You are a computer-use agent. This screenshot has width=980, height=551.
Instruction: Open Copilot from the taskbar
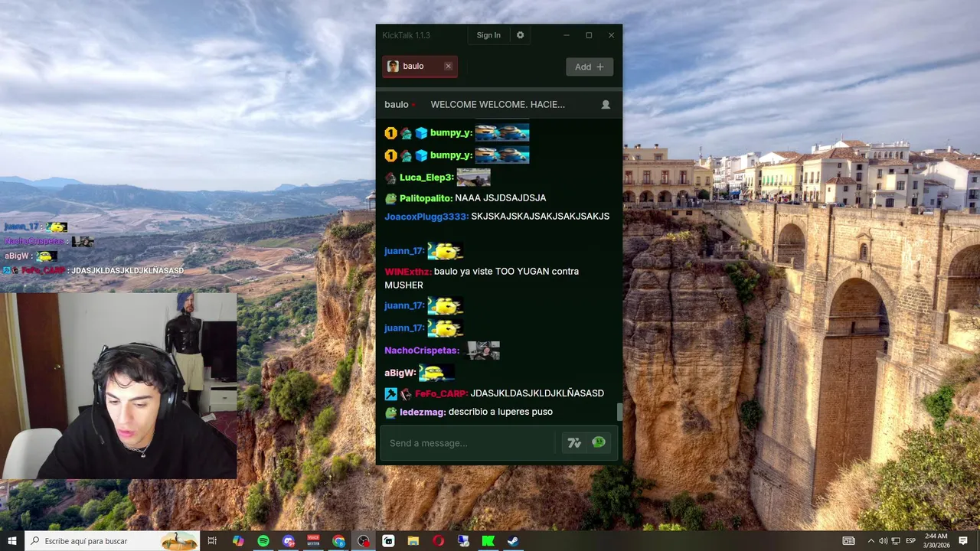pyautogui.click(x=238, y=541)
